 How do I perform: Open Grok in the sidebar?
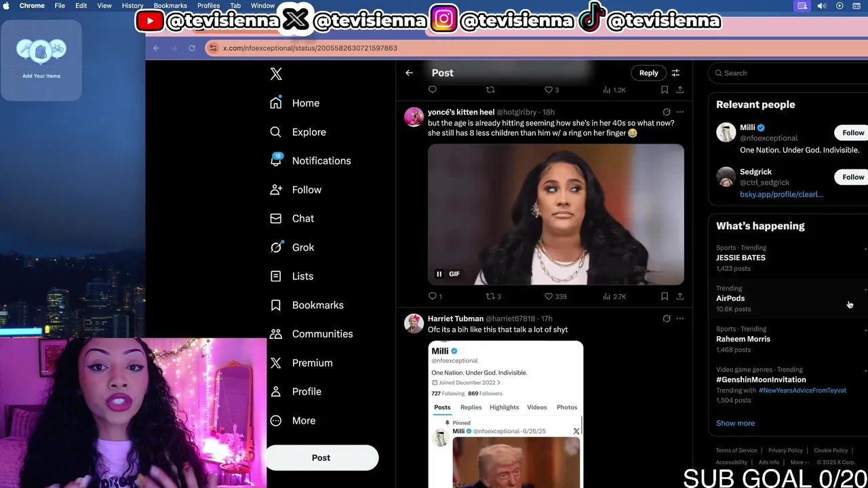tap(292, 247)
